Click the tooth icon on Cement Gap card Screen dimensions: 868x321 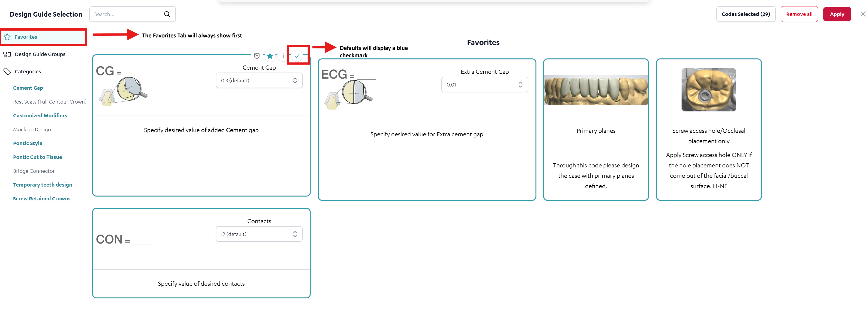coord(257,56)
